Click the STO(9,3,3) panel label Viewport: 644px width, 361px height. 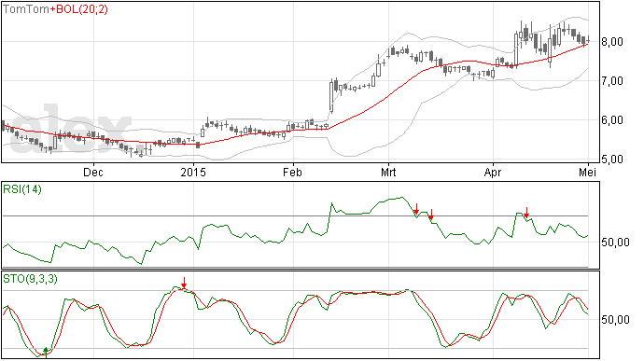pyautogui.click(x=31, y=279)
